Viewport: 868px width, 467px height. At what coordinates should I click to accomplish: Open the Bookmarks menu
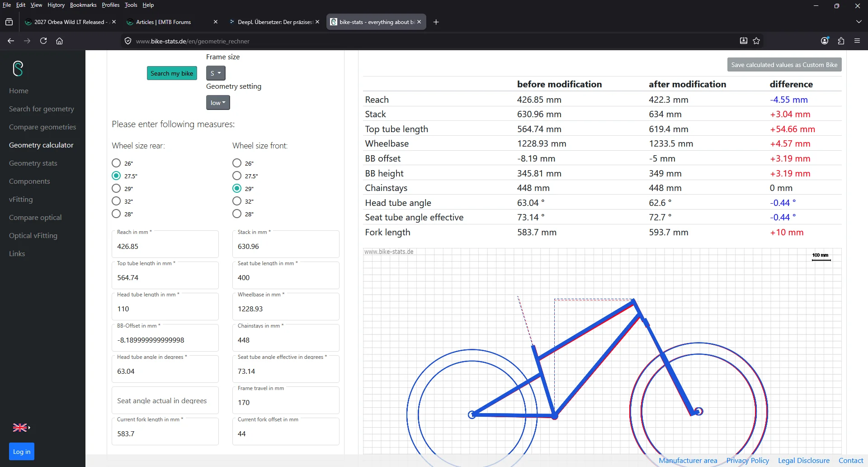(x=83, y=5)
